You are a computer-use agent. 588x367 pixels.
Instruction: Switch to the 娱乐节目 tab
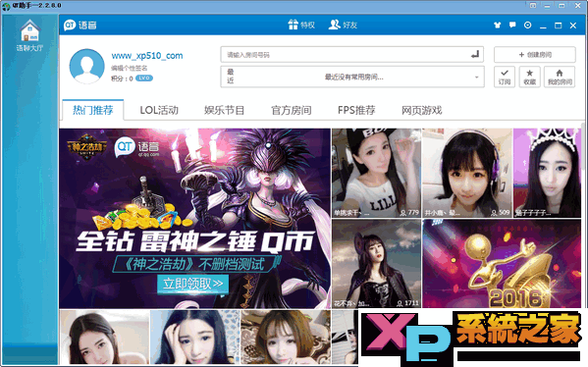(224, 110)
